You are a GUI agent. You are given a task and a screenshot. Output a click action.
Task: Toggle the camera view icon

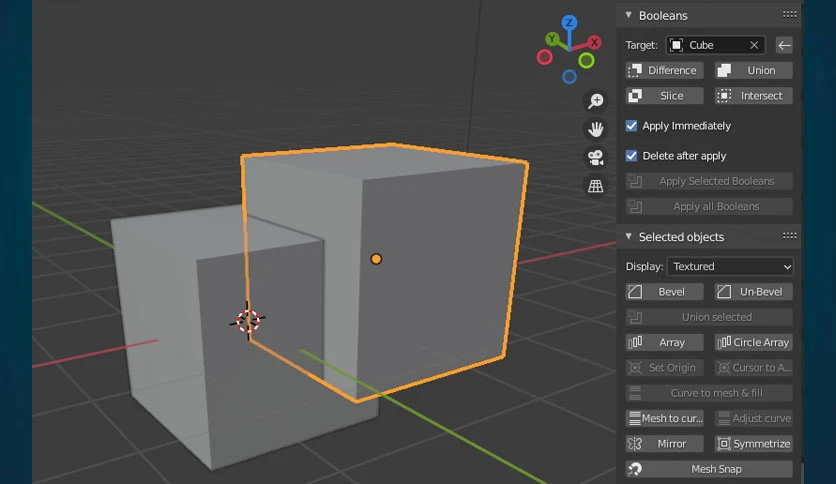pos(596,157)
